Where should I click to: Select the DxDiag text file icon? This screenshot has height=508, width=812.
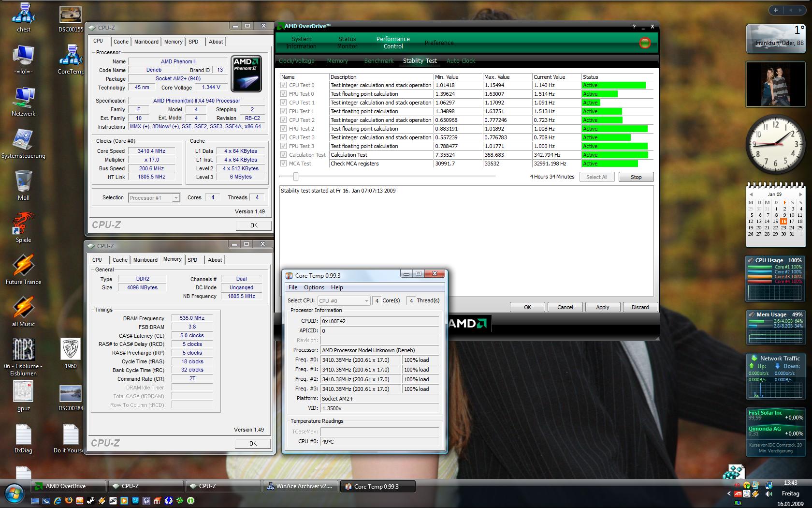(x=23, y=439)
